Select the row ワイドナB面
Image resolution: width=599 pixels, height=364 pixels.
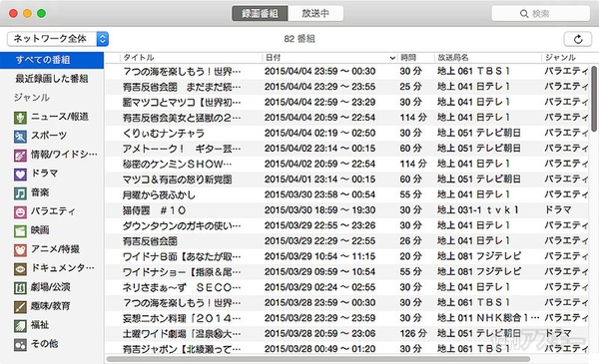346,256
